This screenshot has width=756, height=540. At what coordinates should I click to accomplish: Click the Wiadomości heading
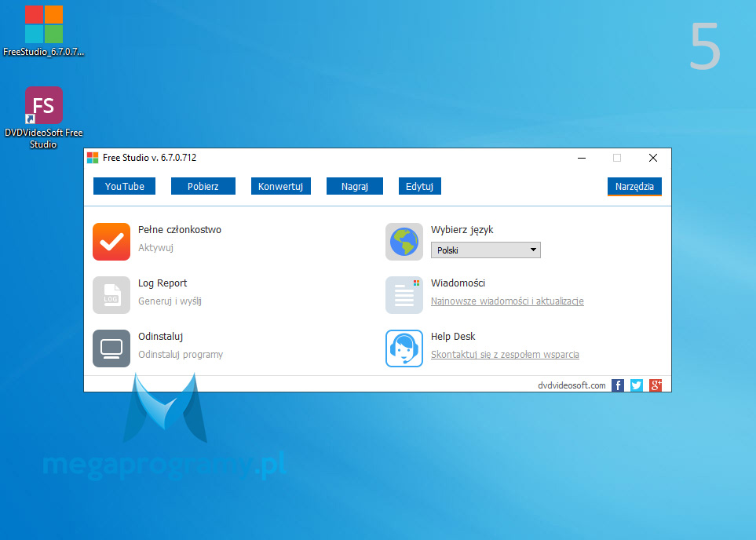click(458, 283)
